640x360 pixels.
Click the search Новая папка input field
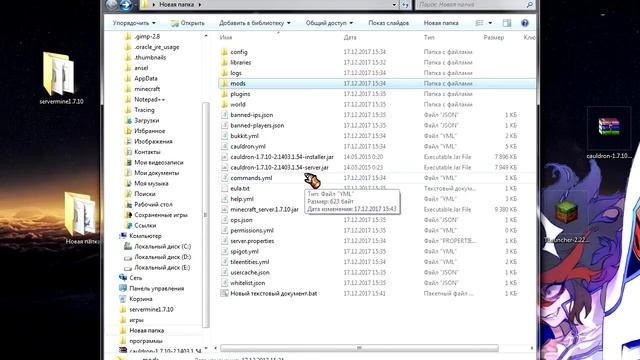(x=470, y=4)
